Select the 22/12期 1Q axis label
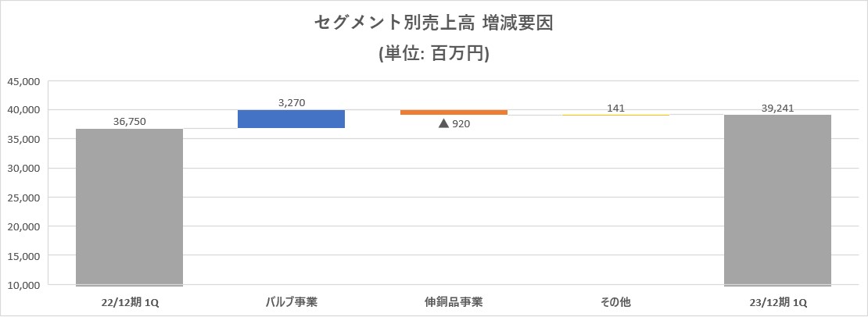The width and height of the screenshot is (868, 317). (130, 302)
